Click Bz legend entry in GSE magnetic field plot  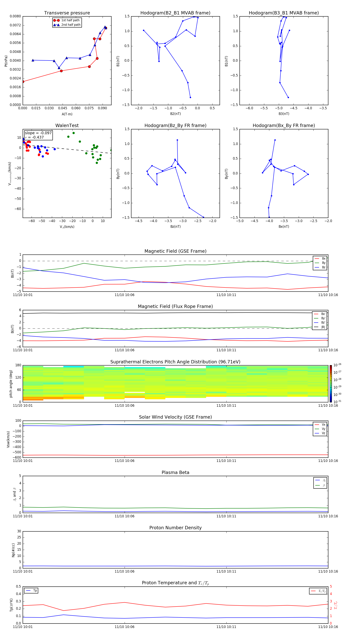pos(320,267)
